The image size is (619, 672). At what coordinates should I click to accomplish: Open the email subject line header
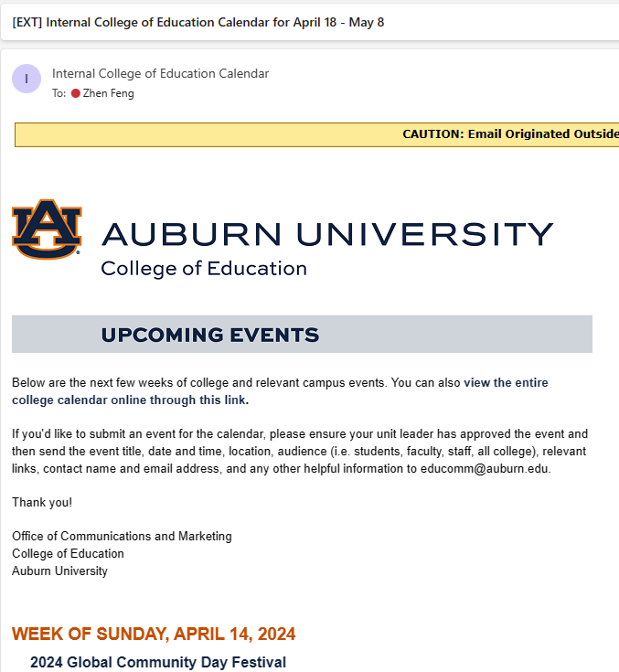click(x=198, y=22)
